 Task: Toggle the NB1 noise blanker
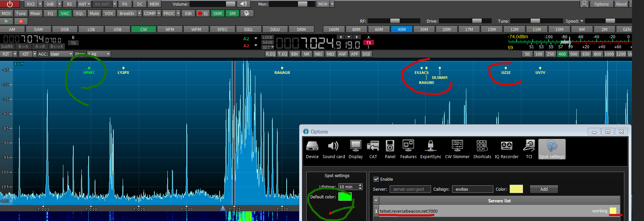point(318,54)
